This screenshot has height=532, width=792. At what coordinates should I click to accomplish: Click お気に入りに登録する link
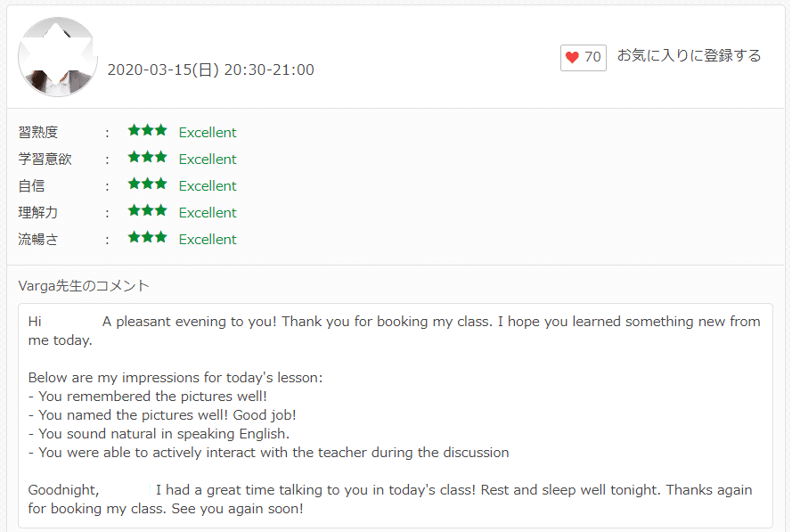coord(689,55)
